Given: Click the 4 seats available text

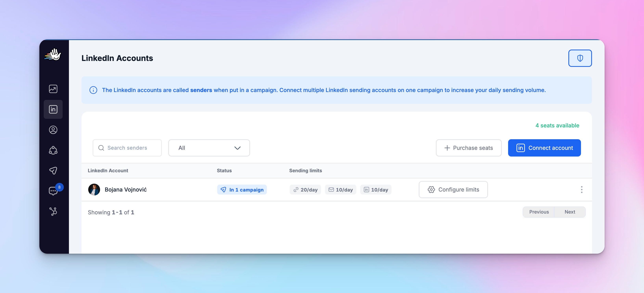Looking at the screenshot, I should click(x=557, y=125).
